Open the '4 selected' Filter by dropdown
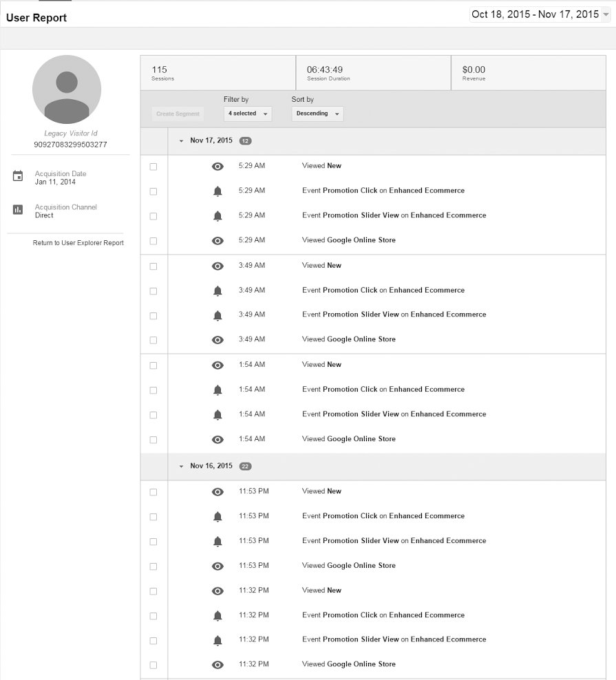The height and width of the screenshot is (680, 616). click(247, 114)
